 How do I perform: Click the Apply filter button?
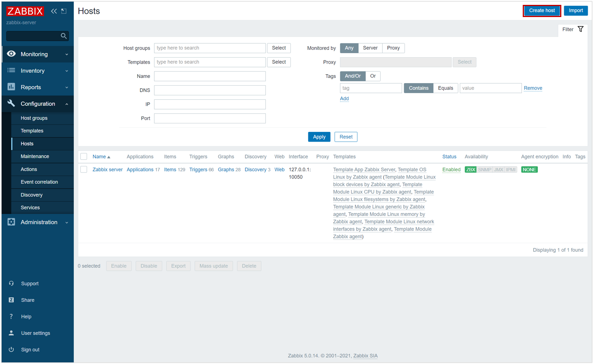pyautogui.click(x=319, y=137)
